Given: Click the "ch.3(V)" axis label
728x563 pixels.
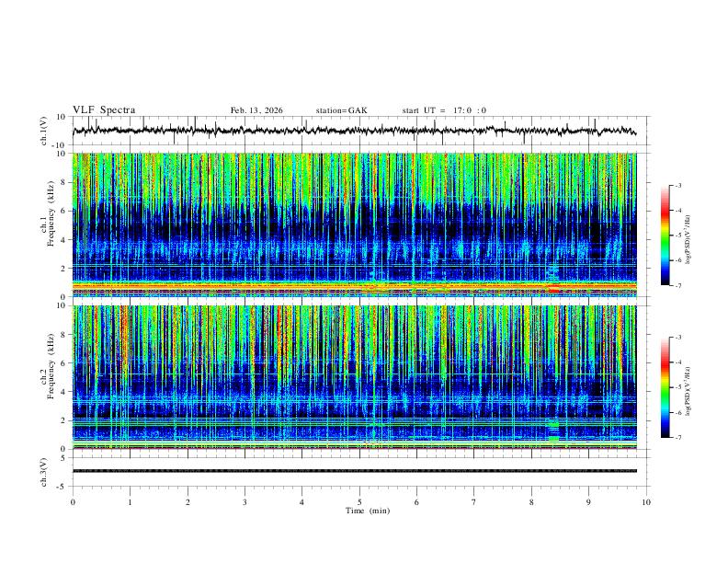Looking at the screenshot, I should pyautogui.click(x=44, y=472).
